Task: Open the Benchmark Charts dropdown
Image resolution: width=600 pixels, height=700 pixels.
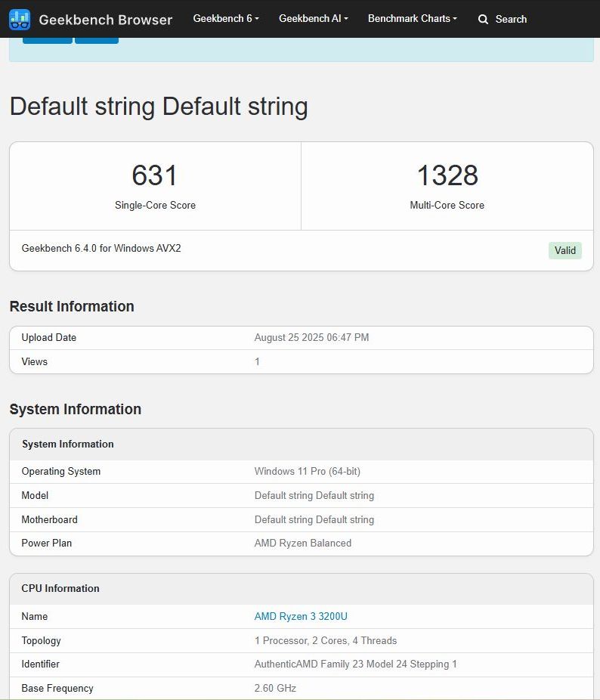Action: point(413,18)
